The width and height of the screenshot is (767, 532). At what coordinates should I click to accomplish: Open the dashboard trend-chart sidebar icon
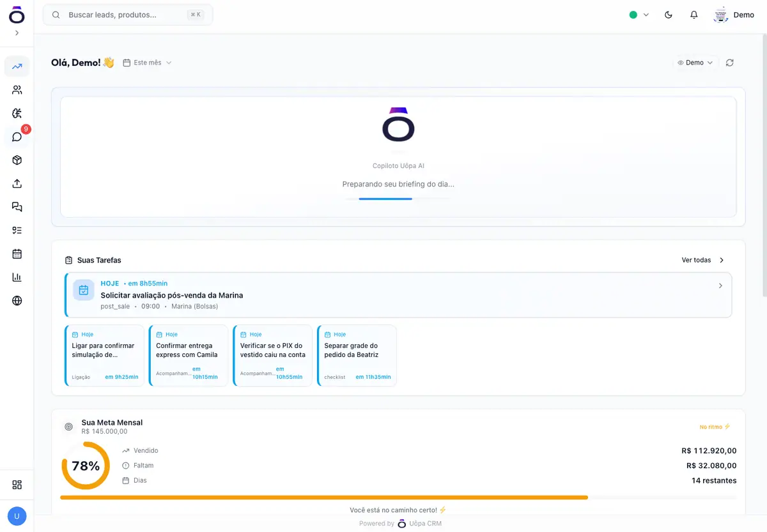pos(17,66)
